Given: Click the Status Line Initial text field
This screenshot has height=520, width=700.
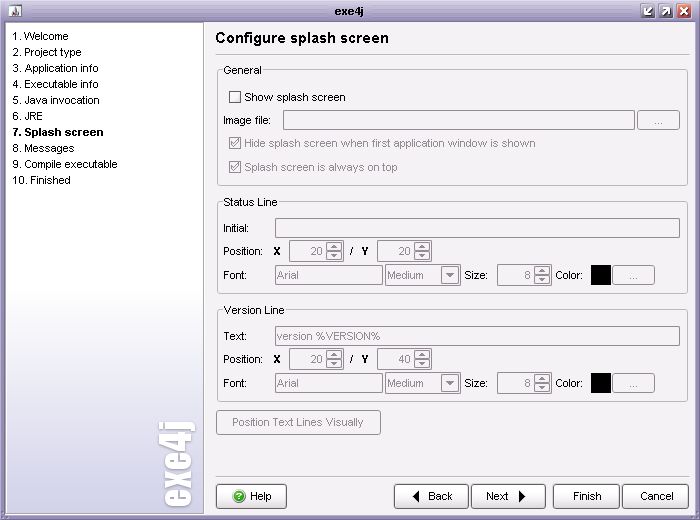Looking at the screenshot, I should pos(477,228).
